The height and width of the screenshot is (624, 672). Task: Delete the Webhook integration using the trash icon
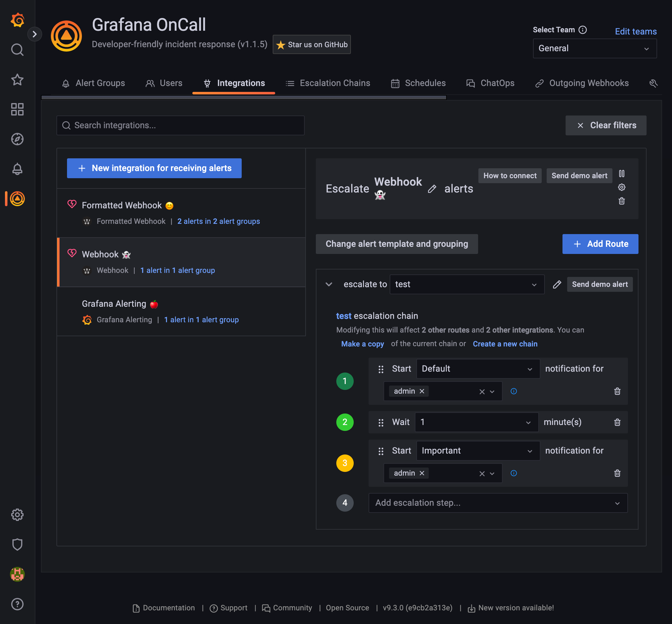[622, 201]
